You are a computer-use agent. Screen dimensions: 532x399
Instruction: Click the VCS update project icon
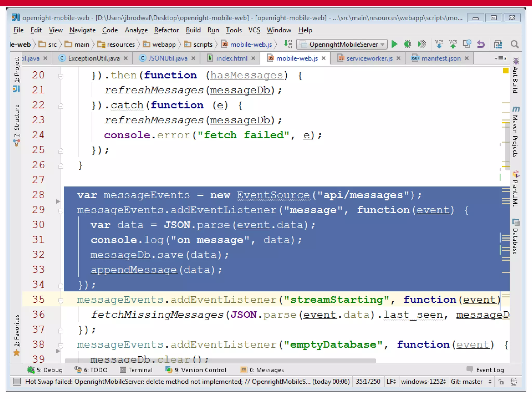point(439,44)
